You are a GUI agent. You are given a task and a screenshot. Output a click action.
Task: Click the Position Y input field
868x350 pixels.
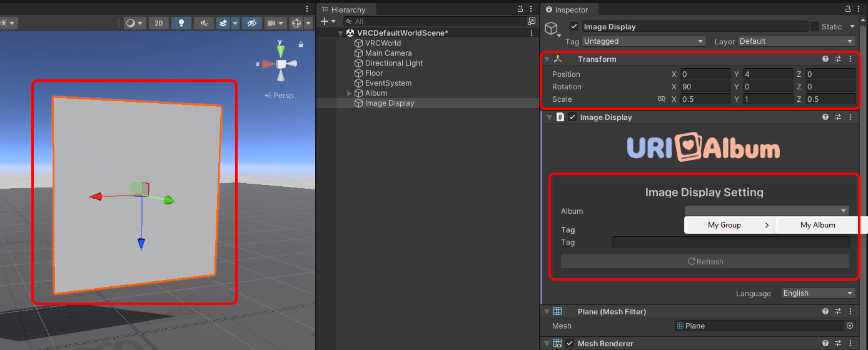tap(767, 74)
